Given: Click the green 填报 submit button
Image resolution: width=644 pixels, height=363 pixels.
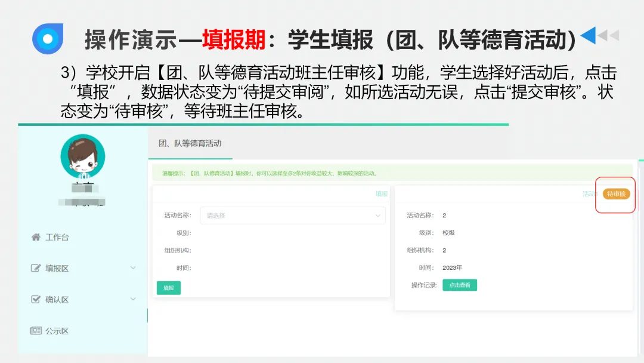Looking at the screenshot, I should (x=168, y=287).
